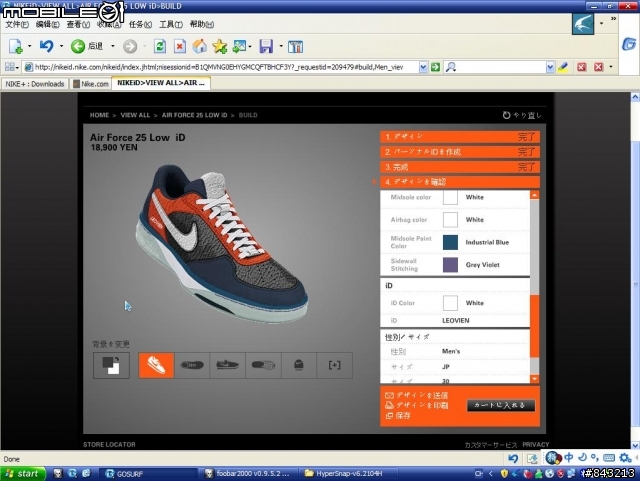Stop loading with the red X page icon
640x481 pixels.
180,46
